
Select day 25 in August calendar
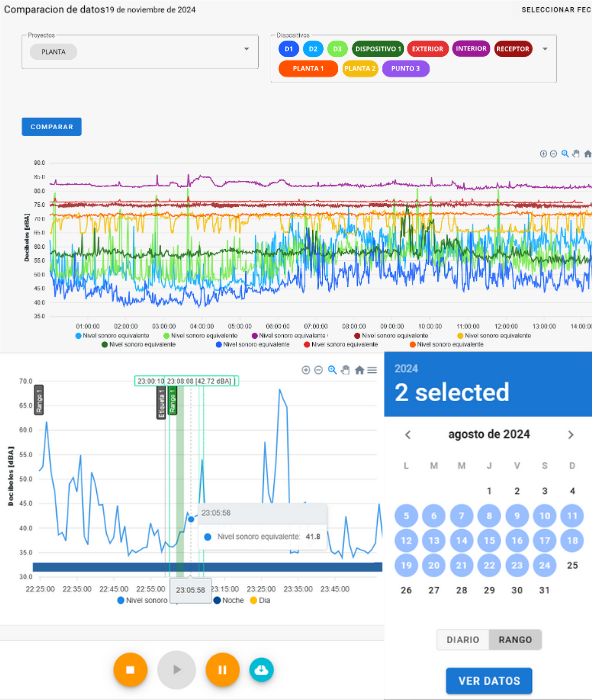572,565
